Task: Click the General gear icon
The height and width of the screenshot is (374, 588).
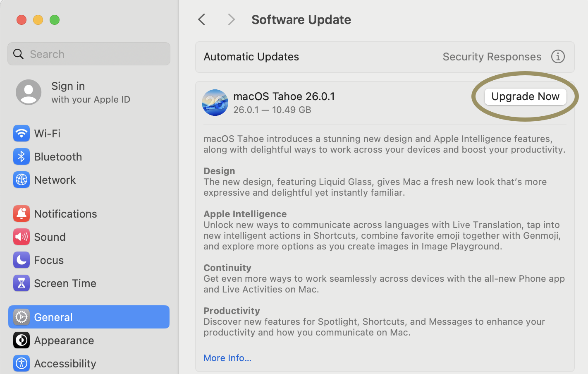Action: [x=21, y=317]
